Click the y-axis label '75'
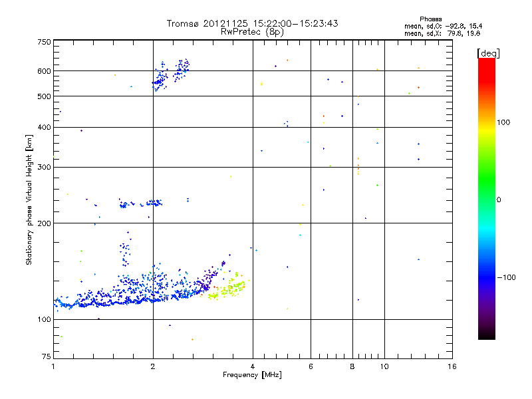Image resolution: width=532 pixels, height=399 pixels. click(x=47, y=356)
